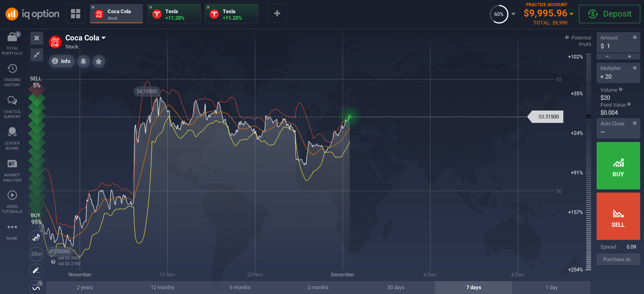Open the Auto Close settings
This screenshot has height=294, width=644.
pos(618,128)
